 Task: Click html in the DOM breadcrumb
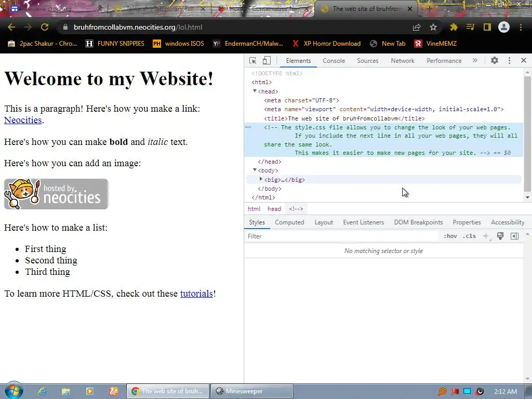254,209
